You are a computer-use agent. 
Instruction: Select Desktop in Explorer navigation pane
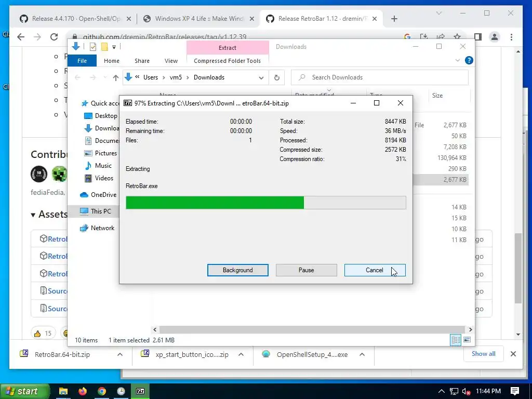[101, 116]
